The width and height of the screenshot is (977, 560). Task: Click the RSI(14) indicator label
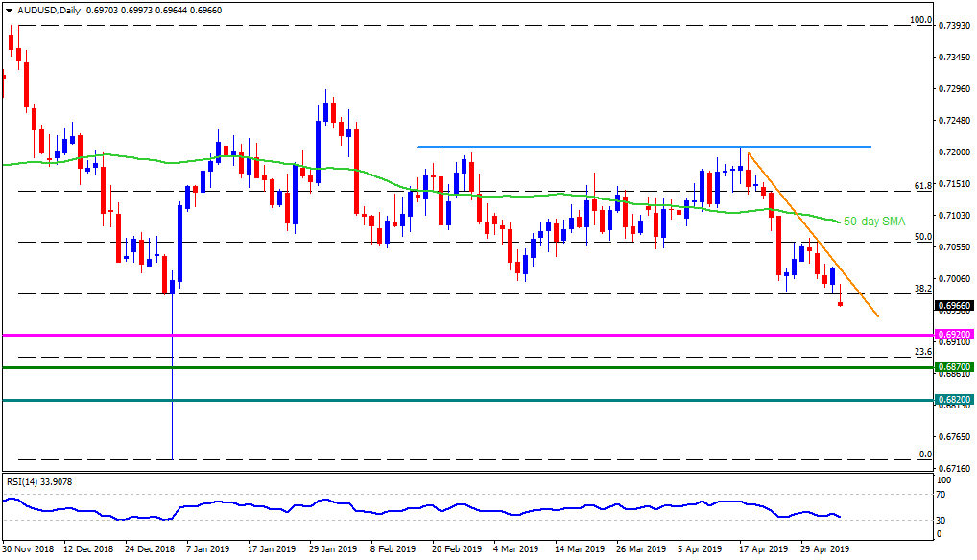(40, 482)
